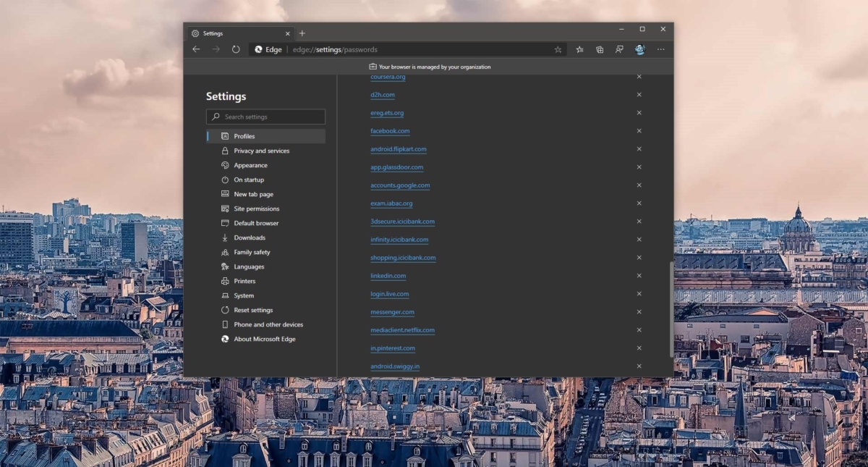Image resolution: width=868 pixels, height=467 pixels.
Task: Send feedback to Microsoft
Action: [619, 49]
